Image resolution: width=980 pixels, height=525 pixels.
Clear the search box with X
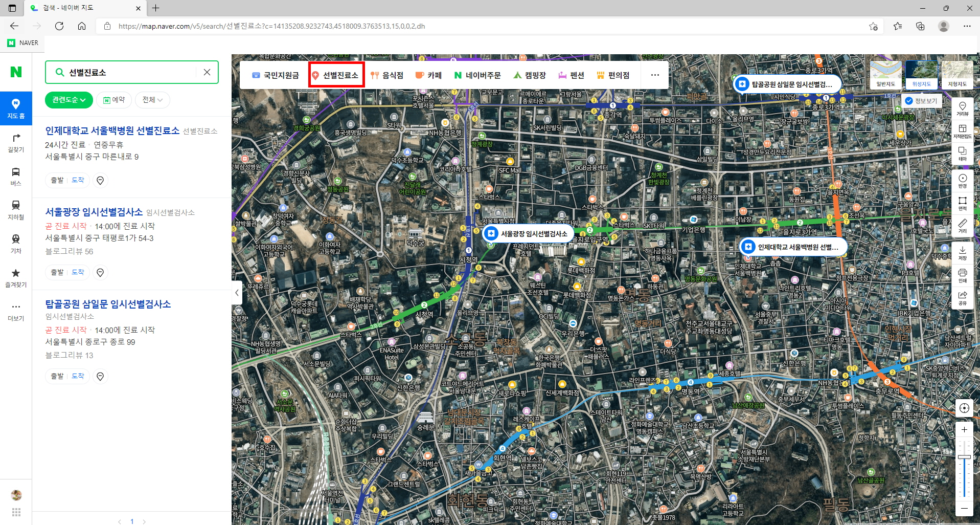point(207,72)
